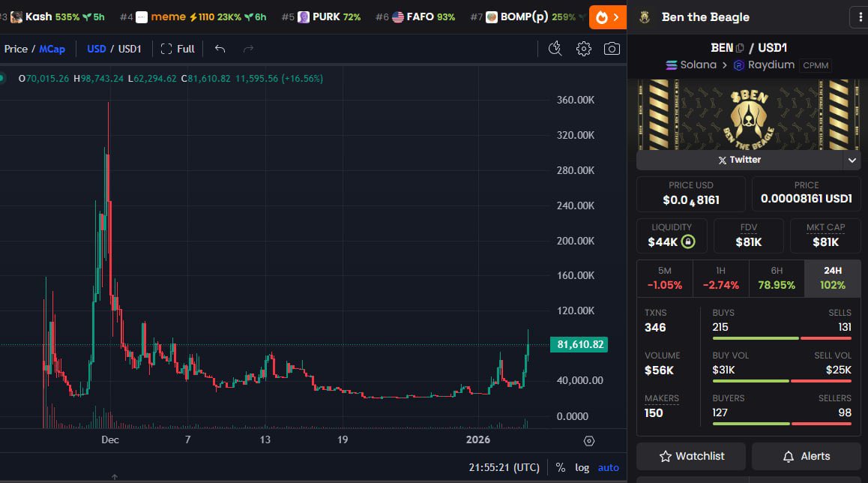Add BEN to Watchlist
The height and width of the screenshot is (483, 868).
tap(691, 456)
